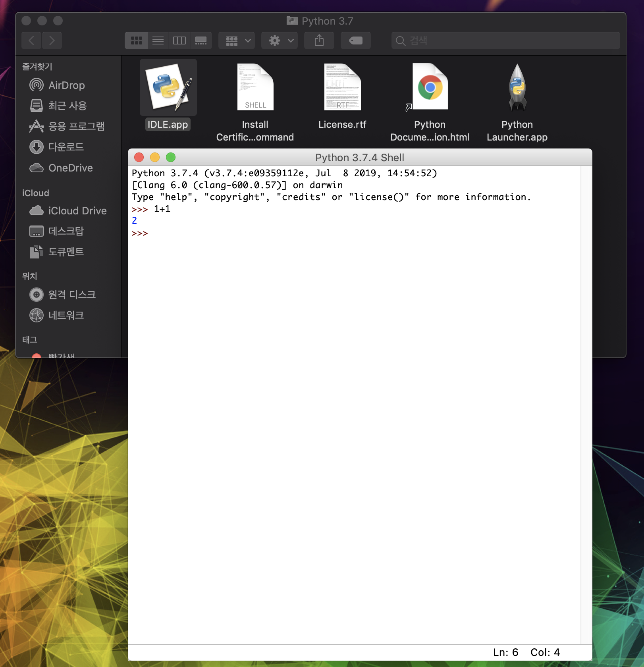Click the '1+1' input line in shell
644x667 pixels.
[x=162, y=209]
